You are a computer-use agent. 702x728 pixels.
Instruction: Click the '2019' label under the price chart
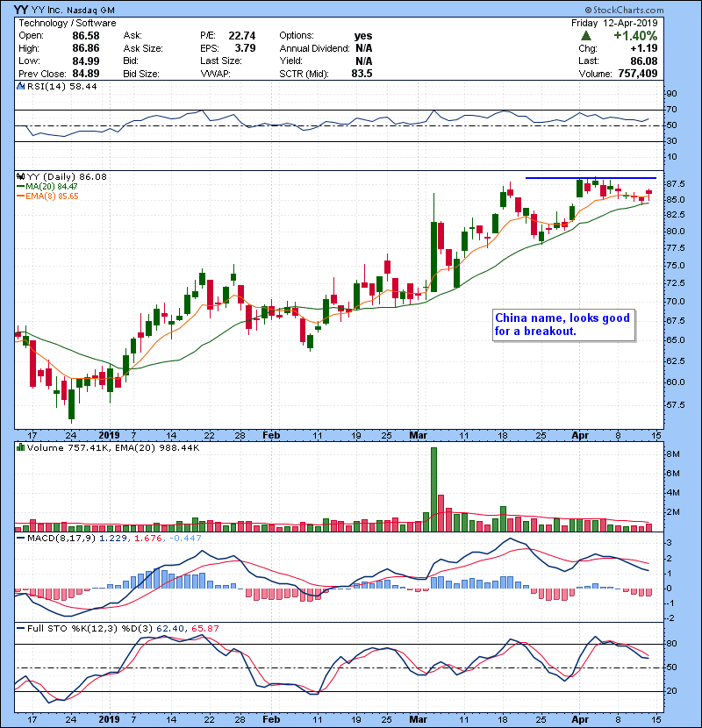pyautogui.click(x=109, y=435)
